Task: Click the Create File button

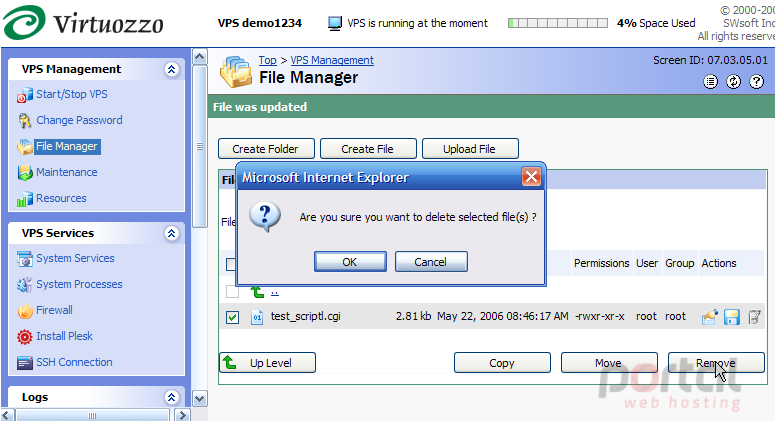Action: click(368, 149)
